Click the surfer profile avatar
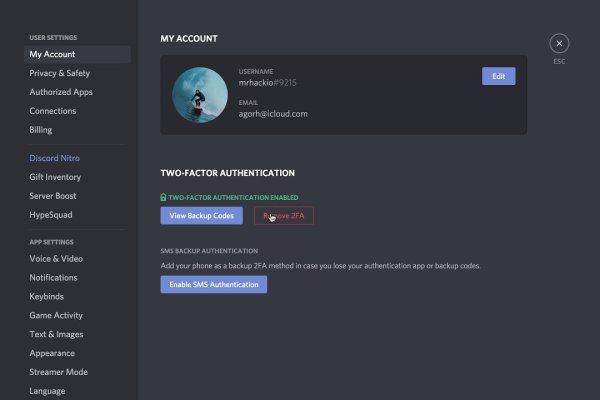Viewport: 600px width, 400px height. pyautogui.click(x=197, y=95)
